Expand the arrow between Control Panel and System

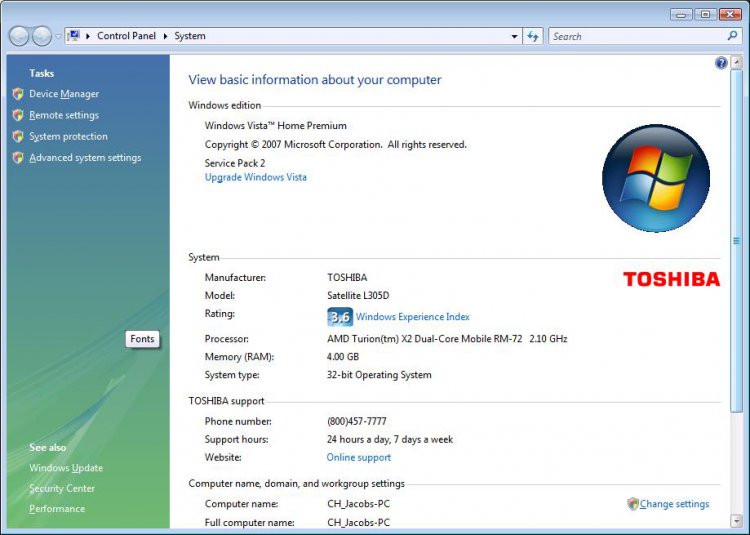click(x=165, y=36)
